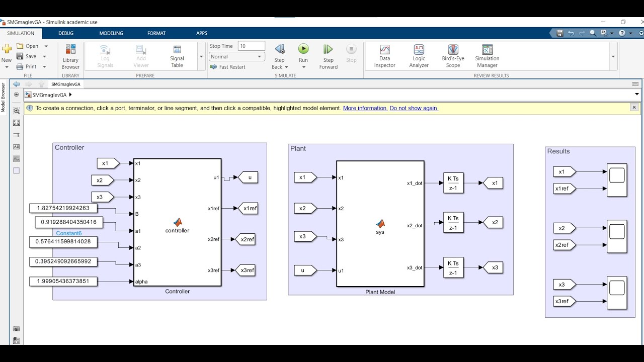Click the More information link
Viewport: 644px width, 362px height.
[x=365, y=108]
